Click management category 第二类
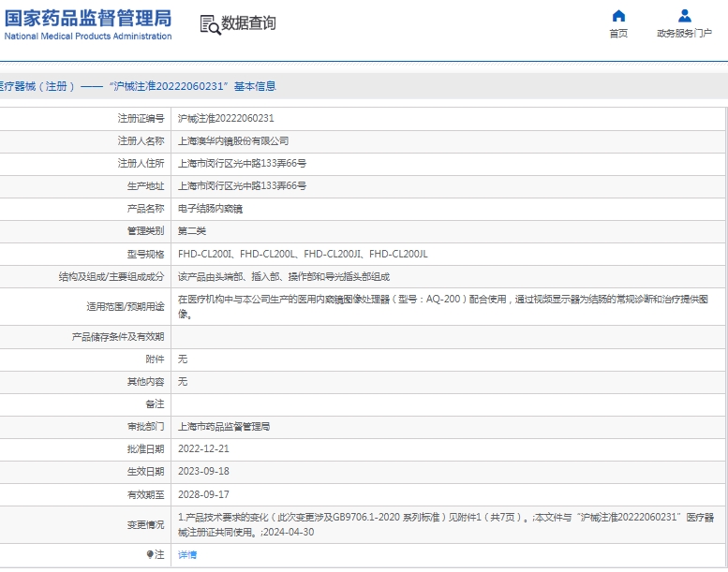The image size is (728, 572). click(x=192, y=231)
